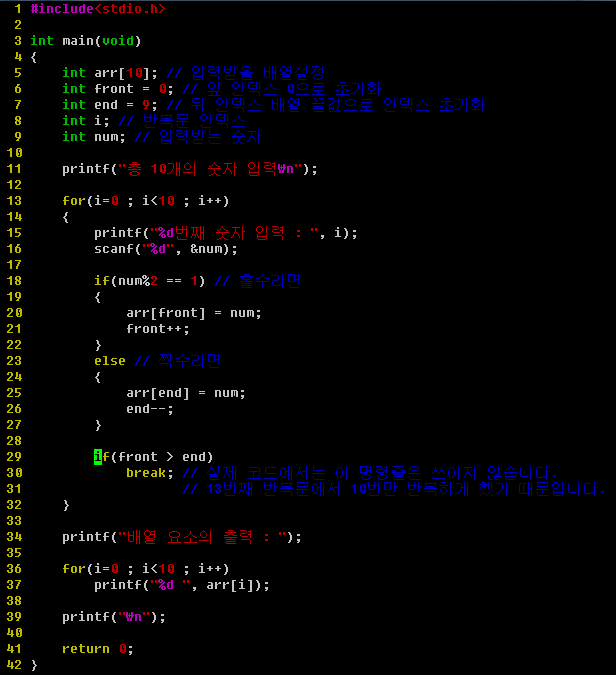This screenshot has height=675, width=616.
Task: Click the closing brace on line 32
Action: (x=66, y=505)
